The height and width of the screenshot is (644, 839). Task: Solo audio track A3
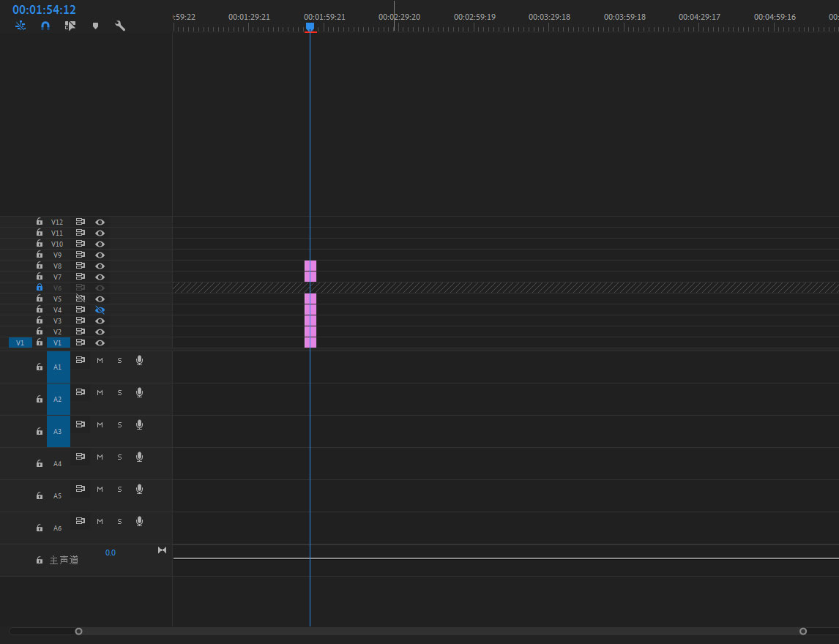[x=119, y=424]
